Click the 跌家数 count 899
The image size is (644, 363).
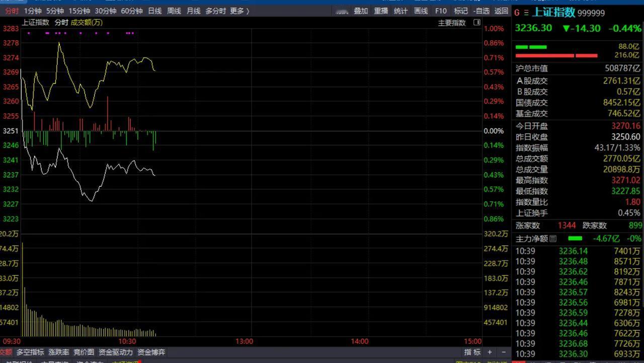[x=635, y=226]
